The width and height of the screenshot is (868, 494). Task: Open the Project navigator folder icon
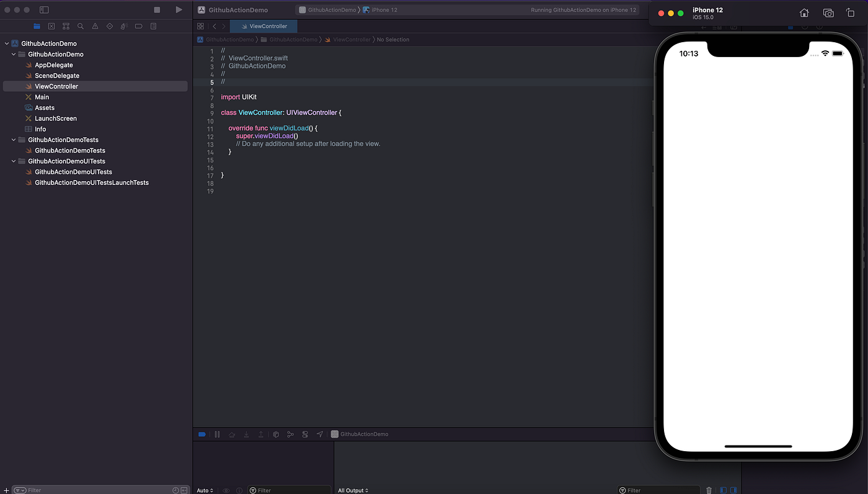point(37,26)
